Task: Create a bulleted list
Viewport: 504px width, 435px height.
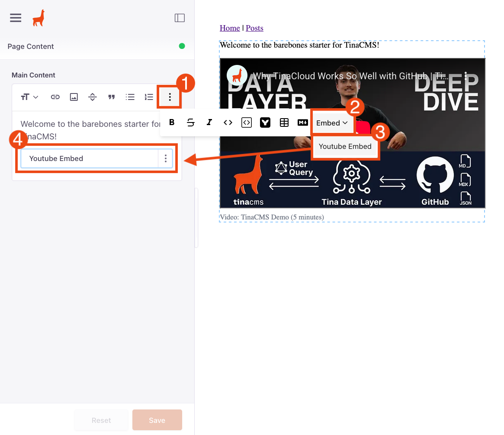Action: pyautogui.click(x=130, y=97)
